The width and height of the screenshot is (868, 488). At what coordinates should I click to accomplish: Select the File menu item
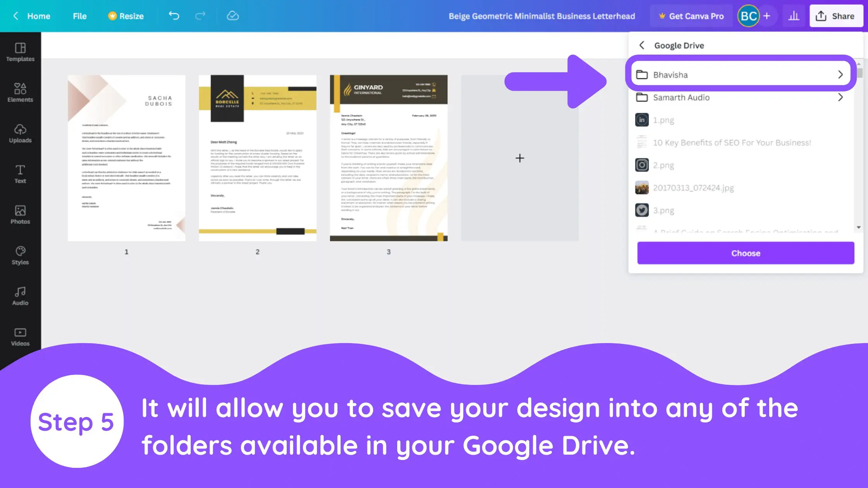pyautogui.click(x=79, y=16)
